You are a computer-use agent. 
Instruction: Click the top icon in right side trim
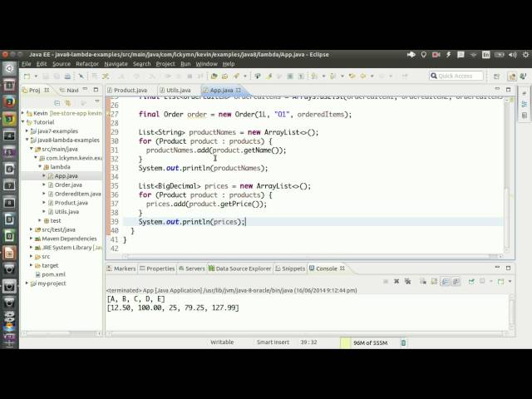[x=525, y=93]
